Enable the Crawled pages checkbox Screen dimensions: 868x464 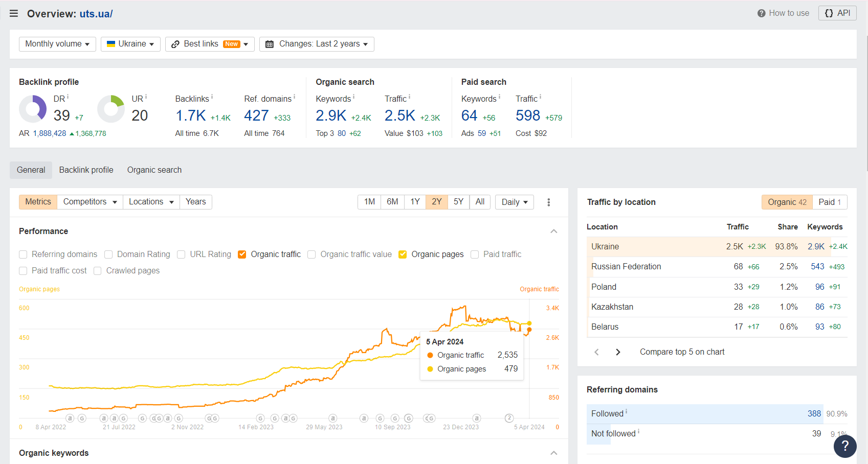(x=98, y=271)
